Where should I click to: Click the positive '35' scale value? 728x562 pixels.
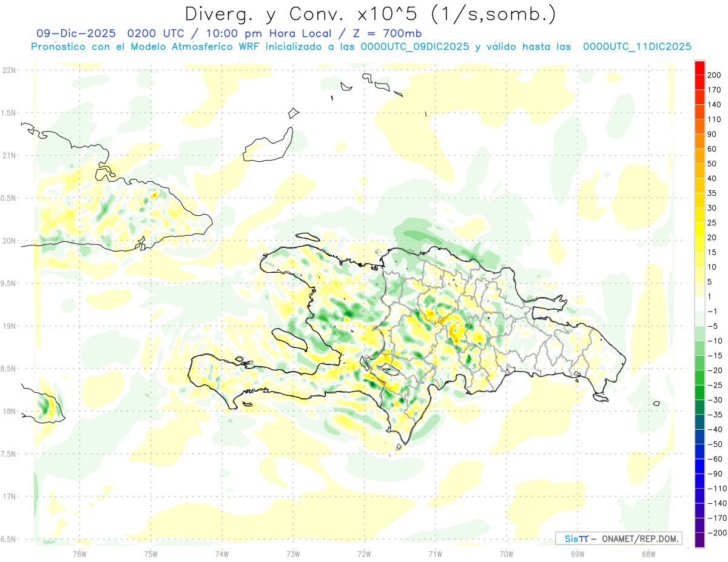[x=712, y=193]
